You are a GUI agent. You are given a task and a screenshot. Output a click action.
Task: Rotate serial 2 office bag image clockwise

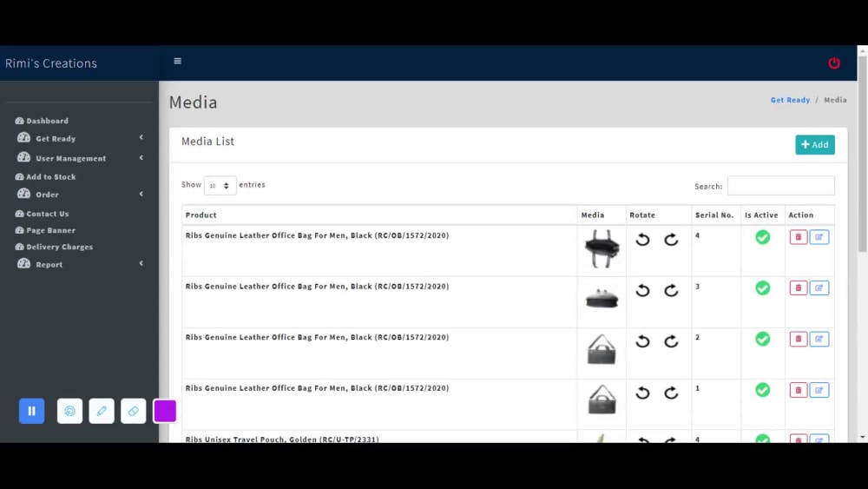tap(671, 341)
